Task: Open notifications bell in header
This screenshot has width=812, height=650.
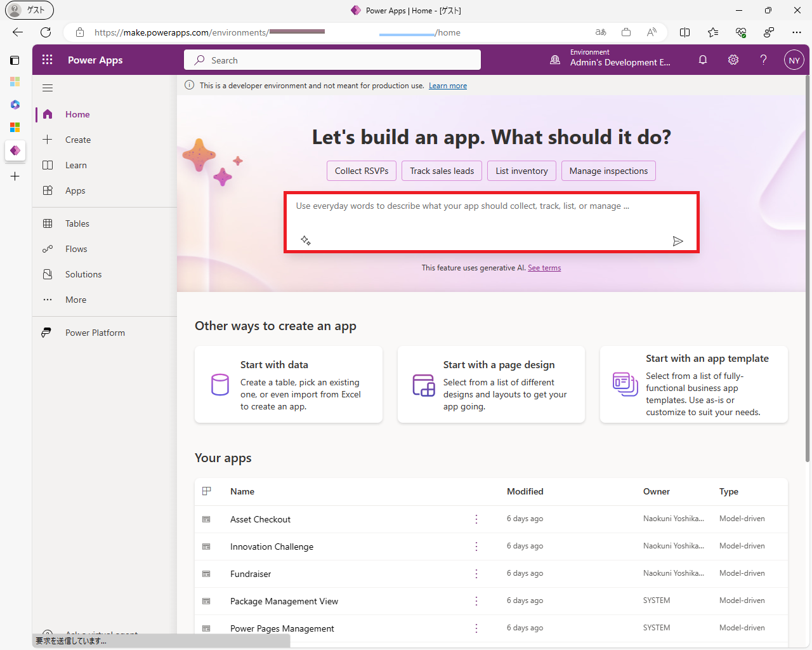Action: coord(703,60)
